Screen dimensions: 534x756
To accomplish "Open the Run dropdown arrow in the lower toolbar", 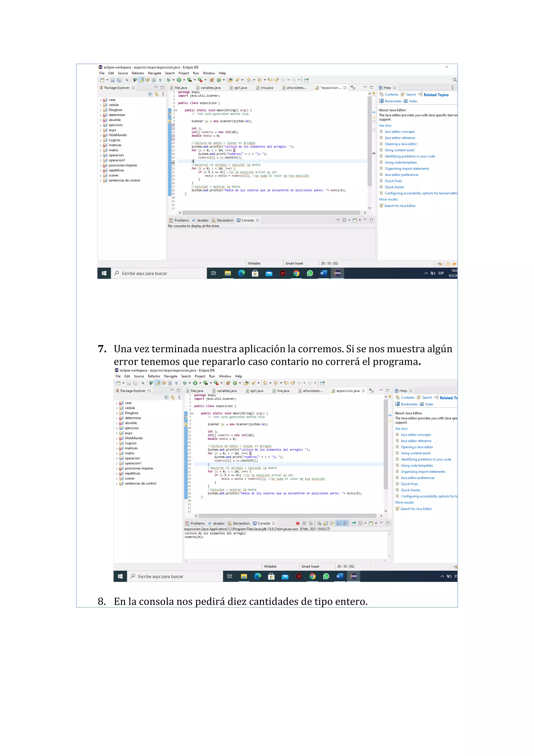I will tap(200, 383).
